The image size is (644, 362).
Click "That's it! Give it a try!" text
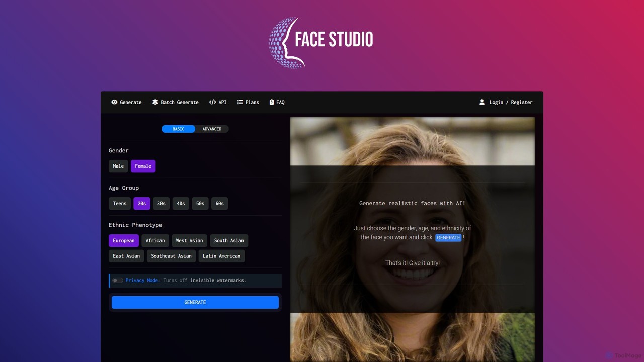tap(413, 263)
